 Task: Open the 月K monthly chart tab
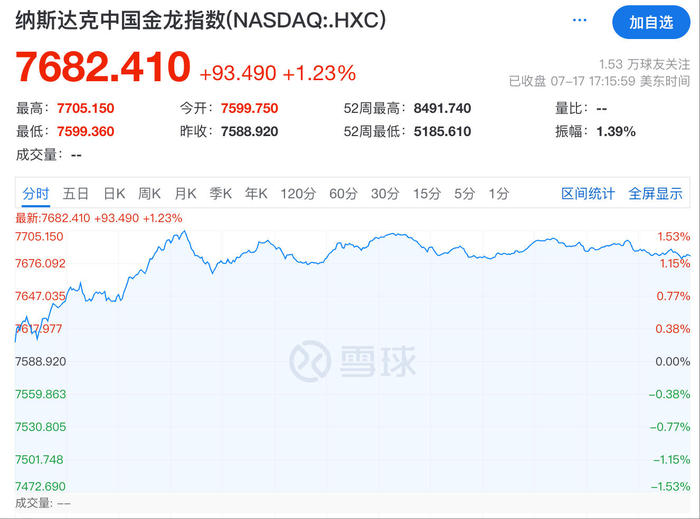(x=185, y=194)
